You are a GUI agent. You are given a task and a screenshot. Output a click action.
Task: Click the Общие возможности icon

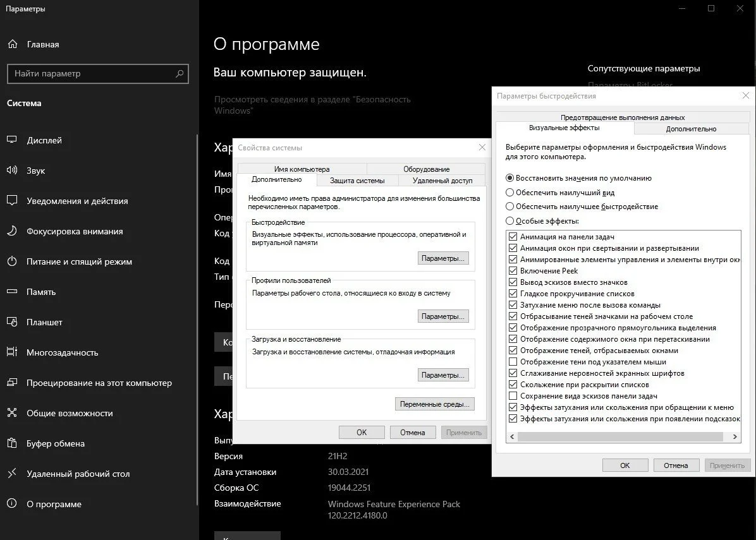tap(12, 413)
